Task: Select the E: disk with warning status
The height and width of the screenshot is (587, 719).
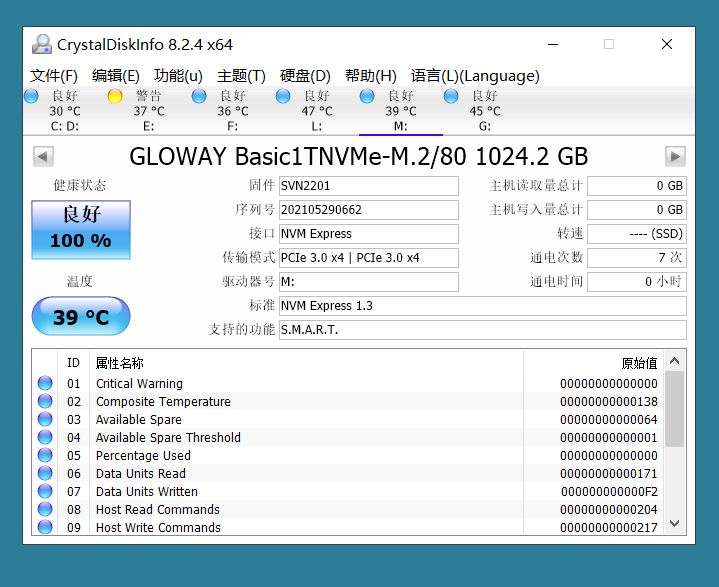Action: pos(149,111)
